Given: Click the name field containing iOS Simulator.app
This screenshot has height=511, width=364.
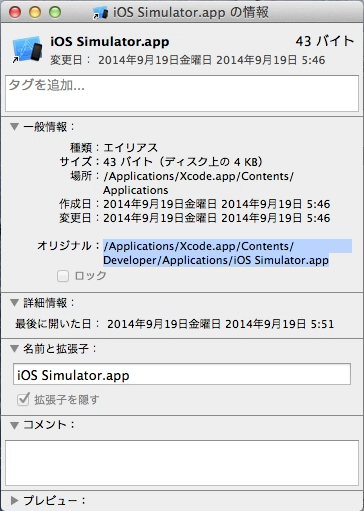Looking at the screenshot, I should pos(182,374).
